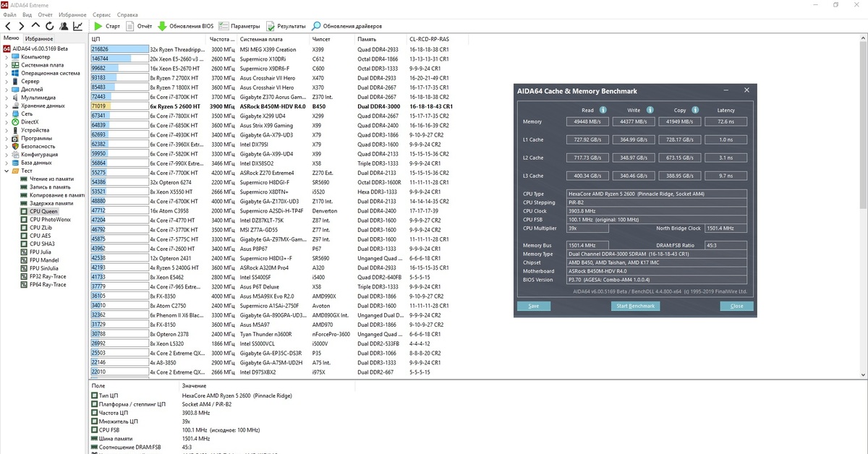The width and height of the screenshot is (868, 454).
Task: Open the graph chart toolbar icon
Action: coord(77,26)
